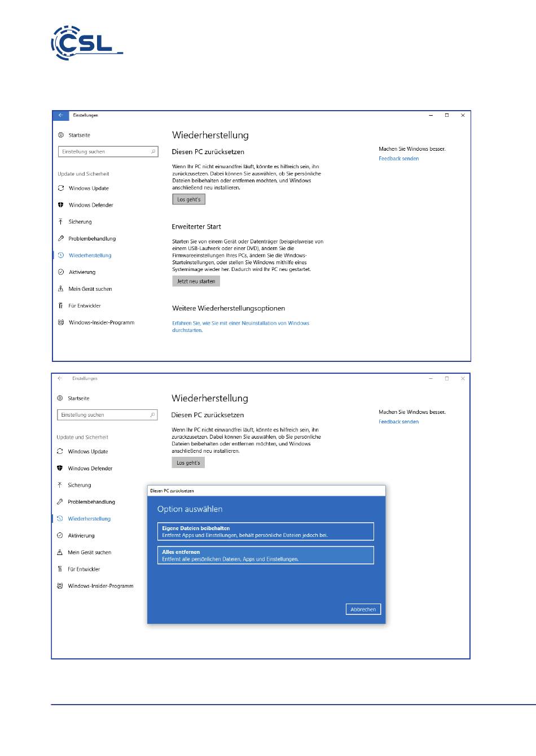
Task: Select Sicherung entry in the top sidebar
Action: point(80,222)
